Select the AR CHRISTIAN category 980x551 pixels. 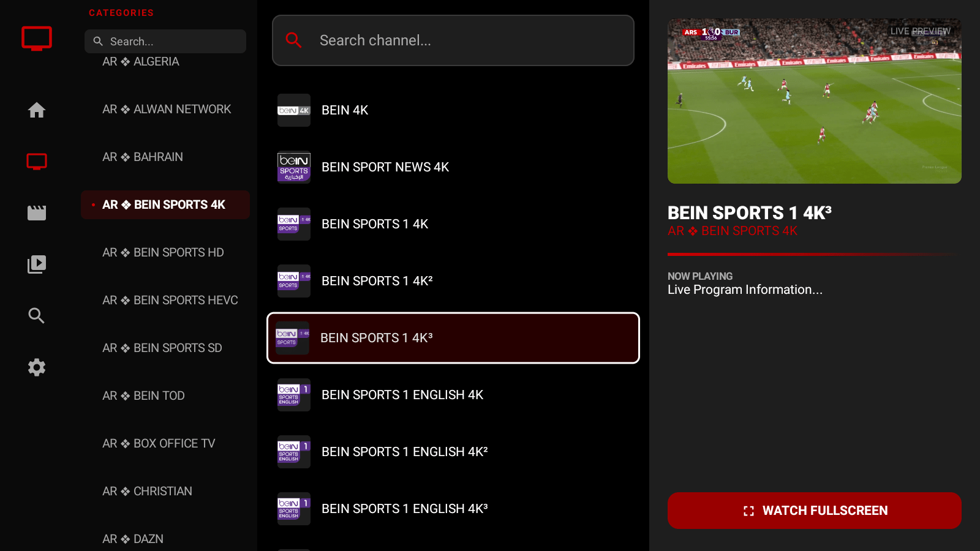point(165,491)
